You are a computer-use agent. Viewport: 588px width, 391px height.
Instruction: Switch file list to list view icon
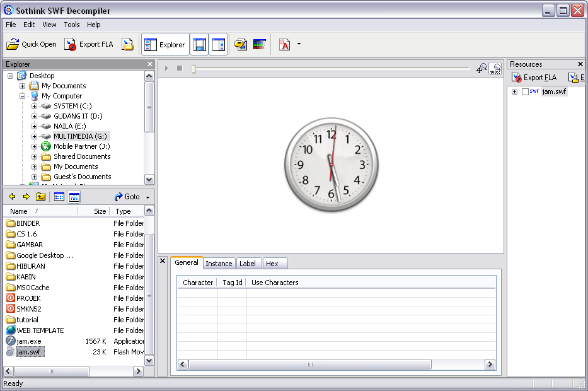click(59, 197)
